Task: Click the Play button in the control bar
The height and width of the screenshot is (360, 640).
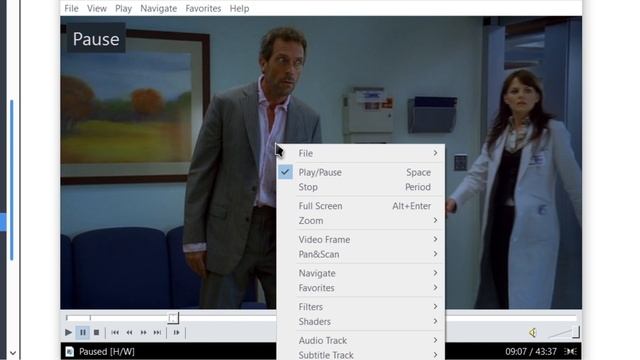Action: (x=68, y=333)
